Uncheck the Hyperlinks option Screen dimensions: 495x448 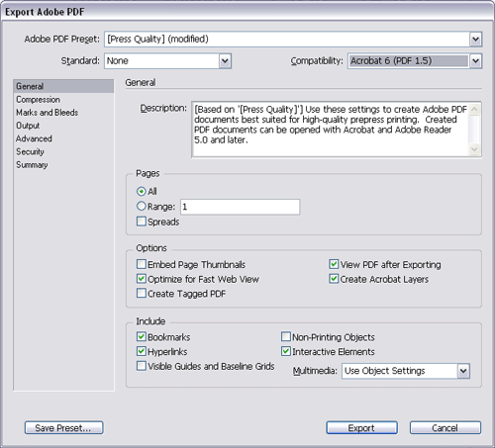(x=142, y=351)
